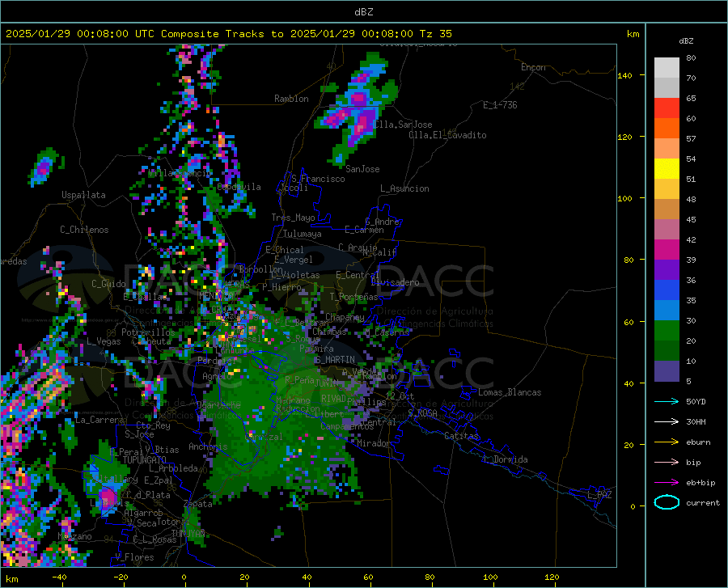Screen dimensions: 728x588
Task: Pick the red swatch in dBZ legend
Action: (x=667, y=108)
